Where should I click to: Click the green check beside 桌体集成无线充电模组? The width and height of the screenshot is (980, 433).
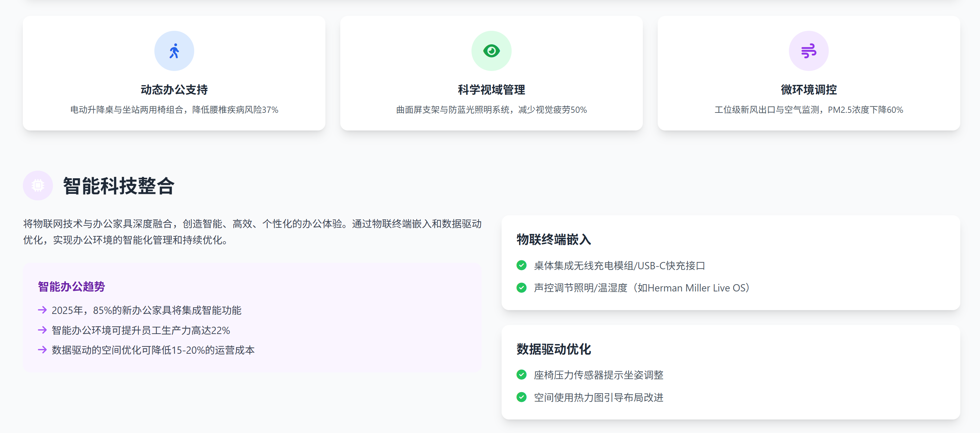coord(521,265)
